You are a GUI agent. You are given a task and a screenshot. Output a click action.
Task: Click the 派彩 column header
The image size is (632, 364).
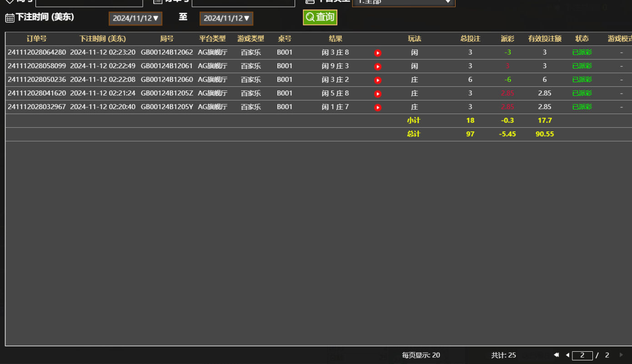point(507,39)
